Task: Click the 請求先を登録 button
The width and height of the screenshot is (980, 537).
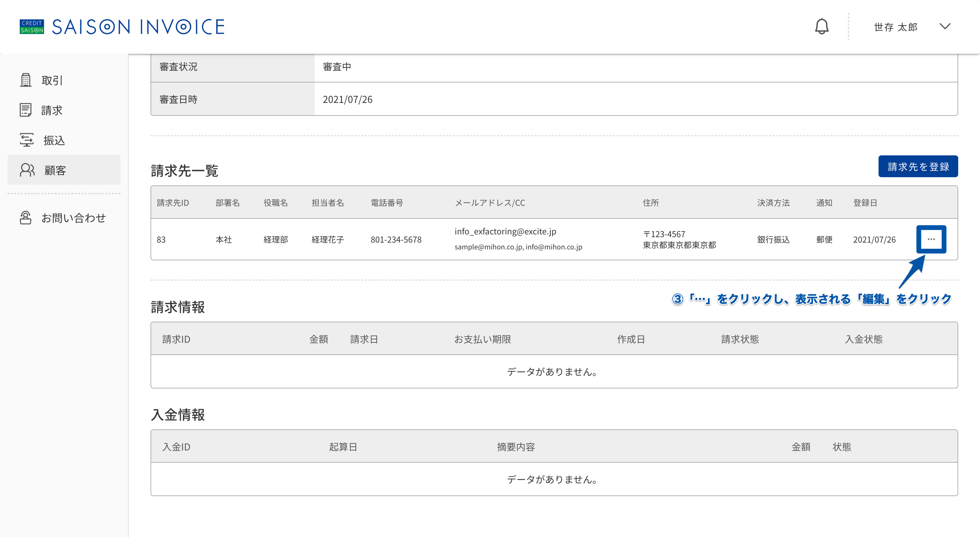Action: [x=918, y=166]
